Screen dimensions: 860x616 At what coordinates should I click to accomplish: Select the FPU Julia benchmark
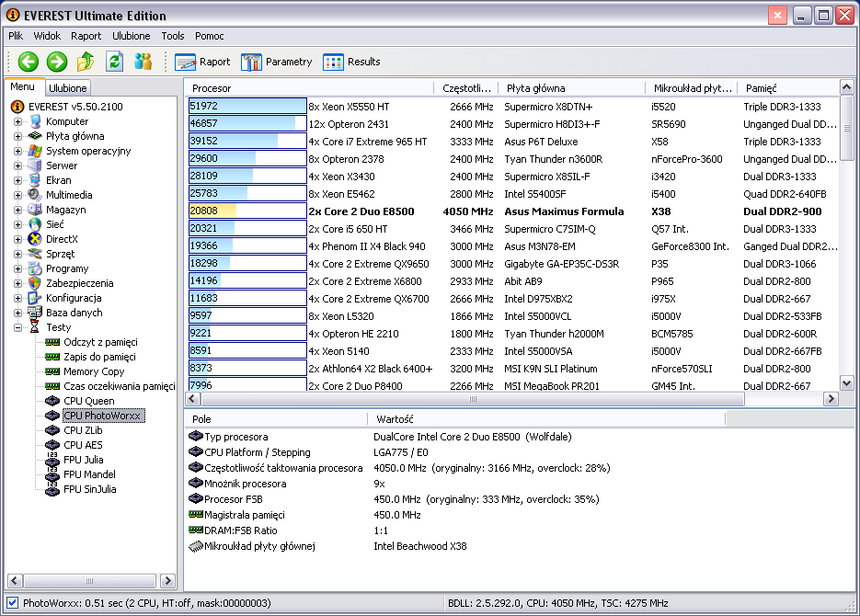pyautogui.click(x=83, y=460)
